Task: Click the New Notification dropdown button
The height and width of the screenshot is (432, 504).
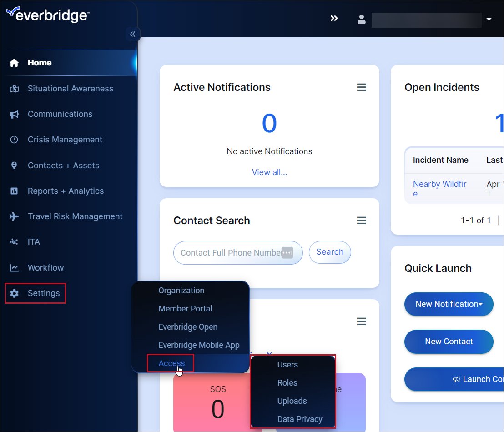Action: pos(449,304)
